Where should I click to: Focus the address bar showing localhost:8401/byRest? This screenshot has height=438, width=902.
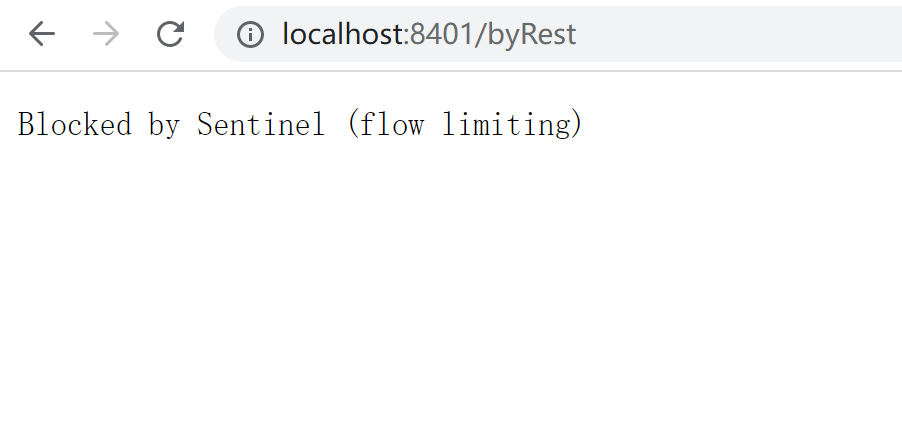(558, 34)
